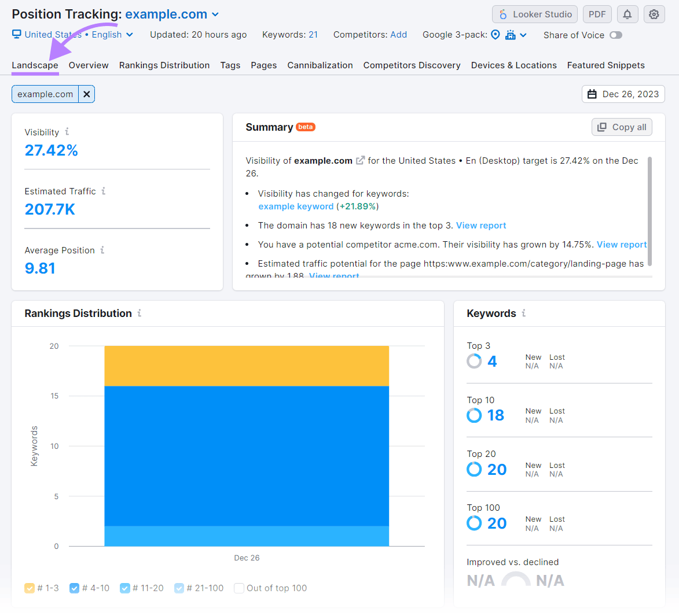The image size is (679, 616).
Task: Click the desktop device icon beside United States
Action: [16, 34]
